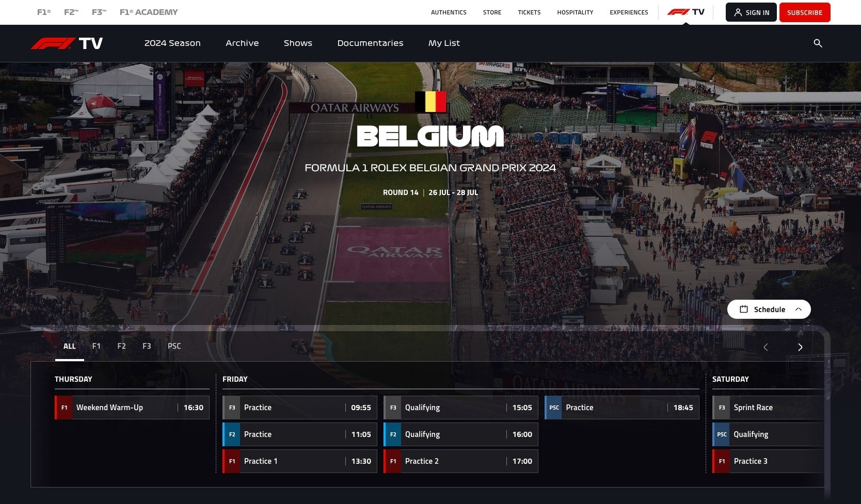Open the F1 Practice 1 session at 13:30
Screen dimensions: 861x504
300,461
